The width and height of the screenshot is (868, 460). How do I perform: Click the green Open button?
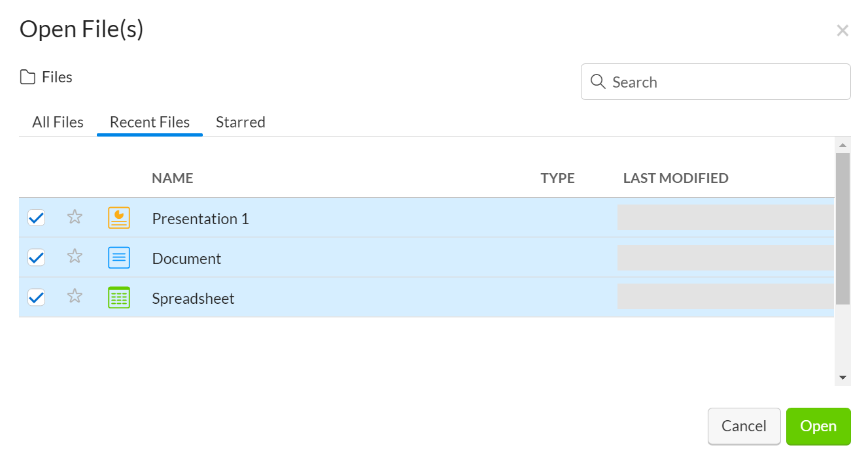(818, 426)
